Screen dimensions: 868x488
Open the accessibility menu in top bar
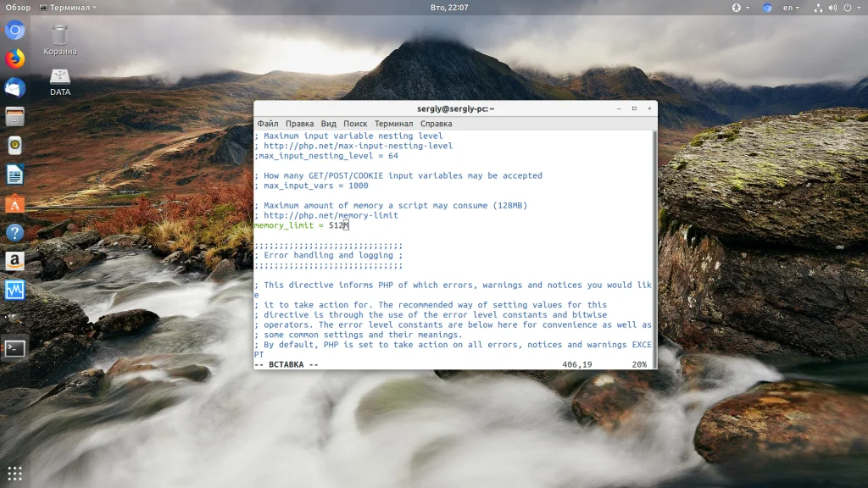pyautogui.click(x=740, y=8)
